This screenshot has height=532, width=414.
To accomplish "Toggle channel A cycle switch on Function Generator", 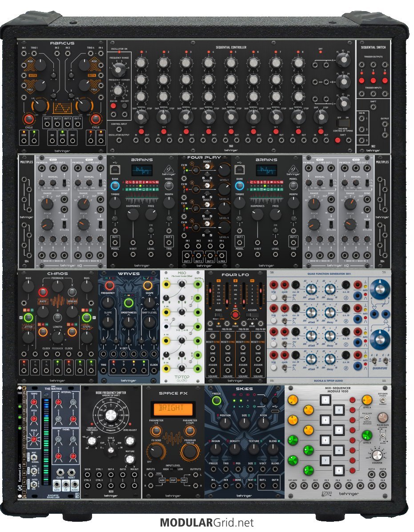I will 284,297.
